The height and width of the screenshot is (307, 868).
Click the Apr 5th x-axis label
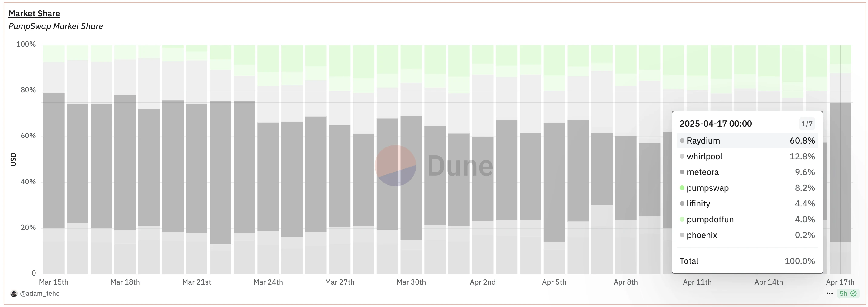pos(554,282)
